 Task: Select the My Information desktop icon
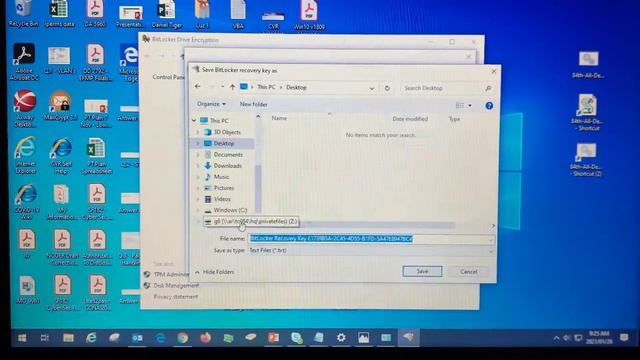coord(61,202)
